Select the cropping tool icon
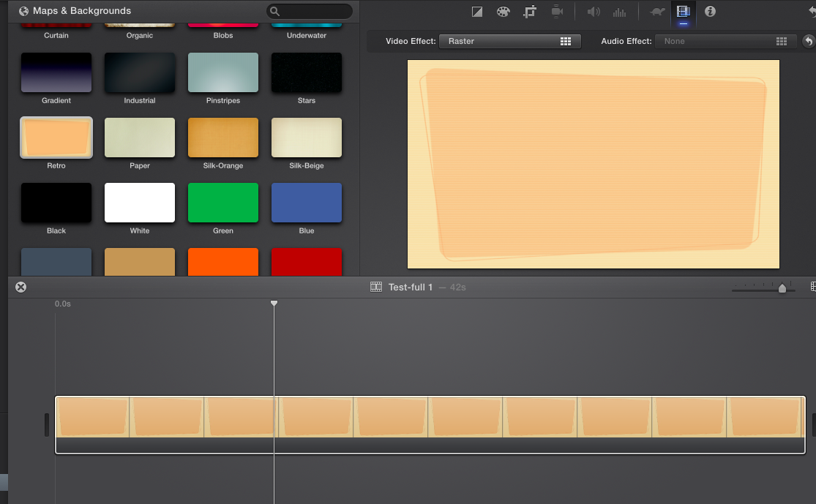The image size is (816, 504). tap(530, 12)
